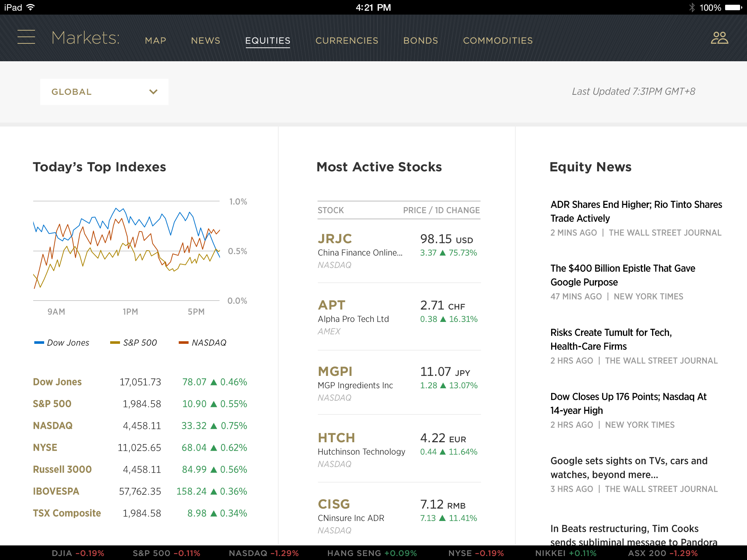
Task: Click the Wi-Fi status icon
Action: (x=31, y=7)
